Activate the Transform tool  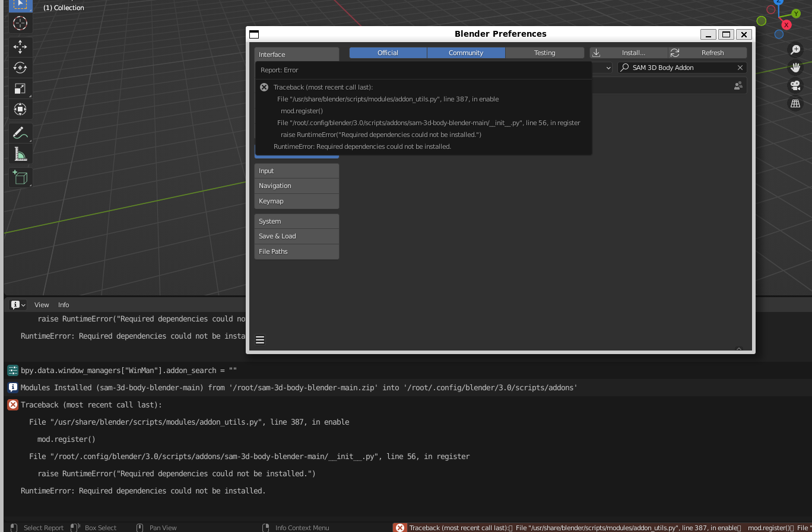point(20,109)
